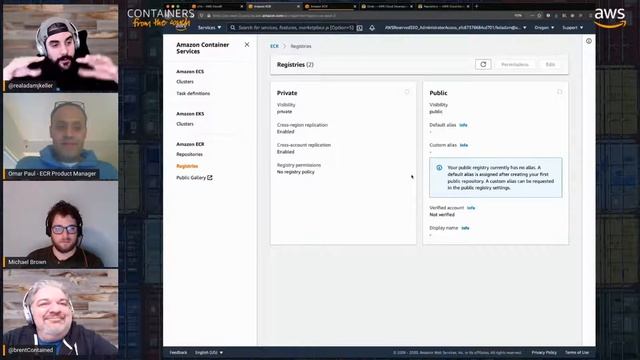The width and height of the screenshot is (640, 360).
Task: Expand the Oregon region dropdown
Action: click(x=544, y=28)
